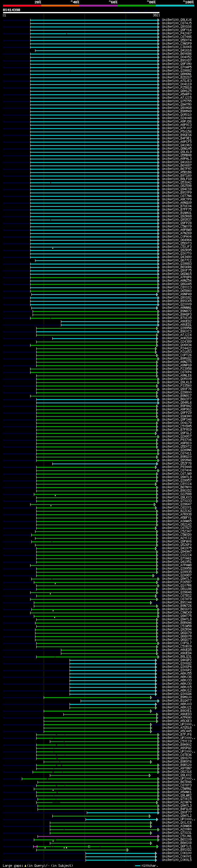Select the UniRef100_P50156 entry

[177, 132]
